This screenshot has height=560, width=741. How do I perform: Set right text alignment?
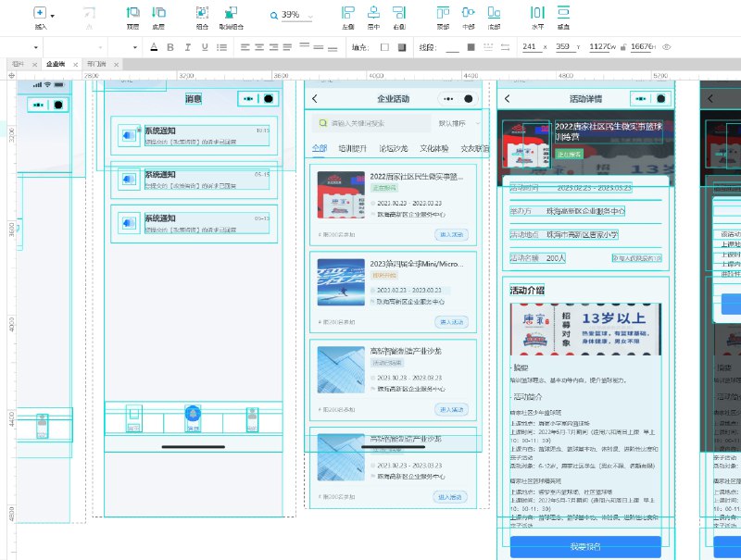273,47
